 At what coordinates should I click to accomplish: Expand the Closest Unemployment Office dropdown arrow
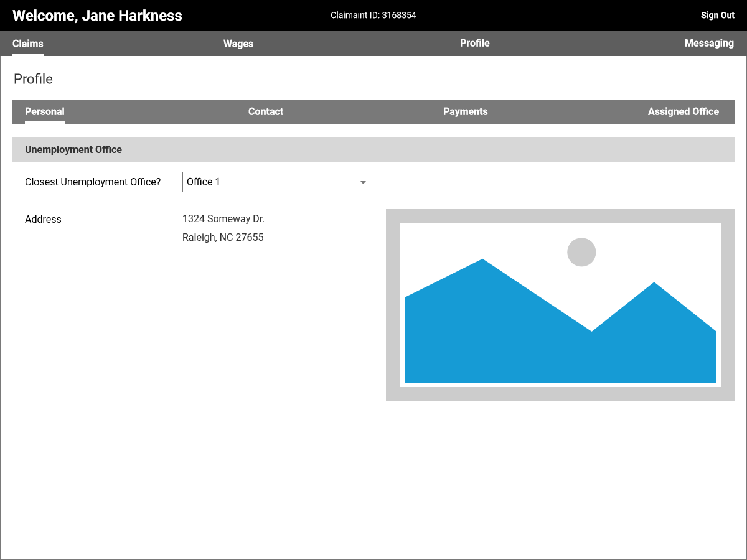pyautogui.click(x=362, y=182)
